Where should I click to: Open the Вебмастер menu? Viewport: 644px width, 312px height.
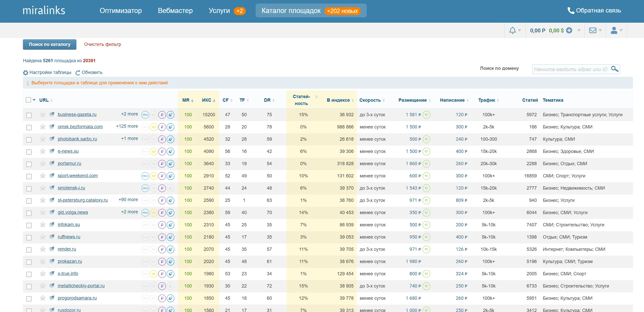(175, 11)
